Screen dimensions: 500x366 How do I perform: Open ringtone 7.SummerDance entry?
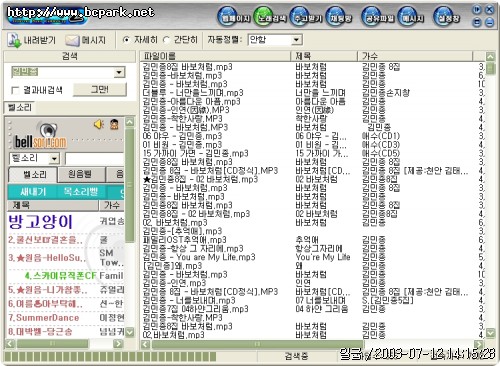pos(44,318)
